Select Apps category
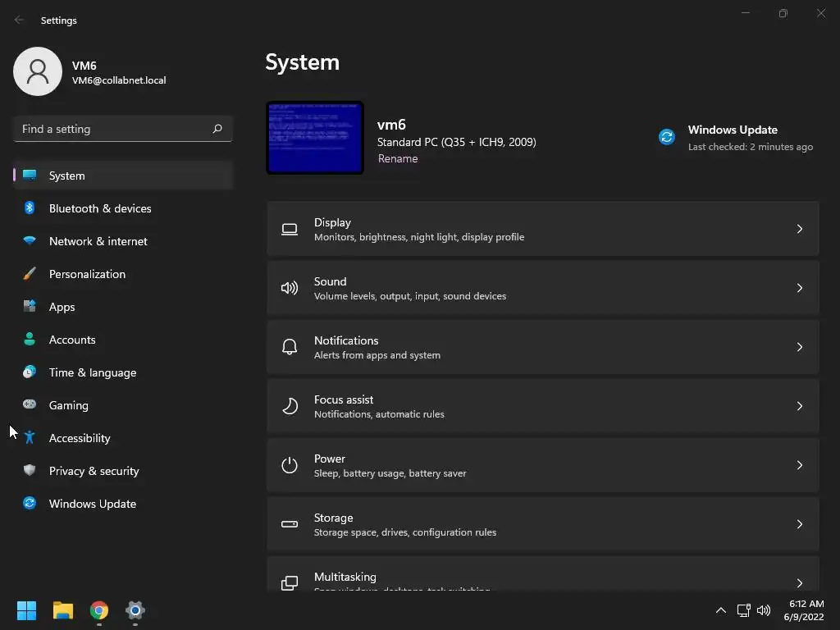 123,307
